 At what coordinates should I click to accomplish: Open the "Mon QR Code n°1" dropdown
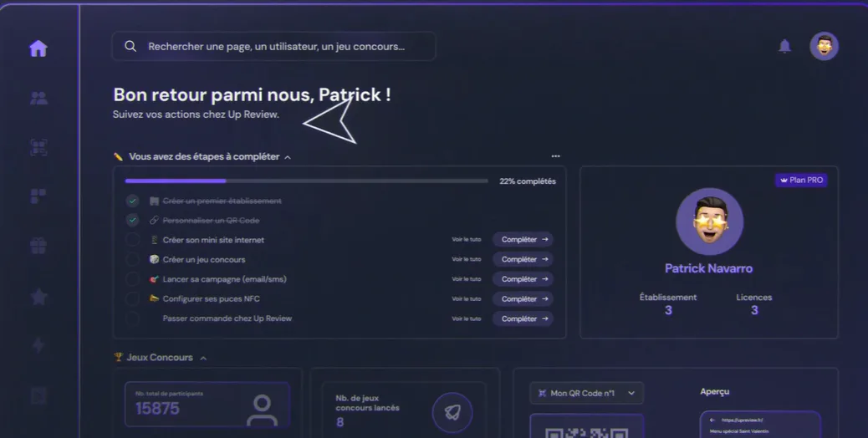click(587, 393)
